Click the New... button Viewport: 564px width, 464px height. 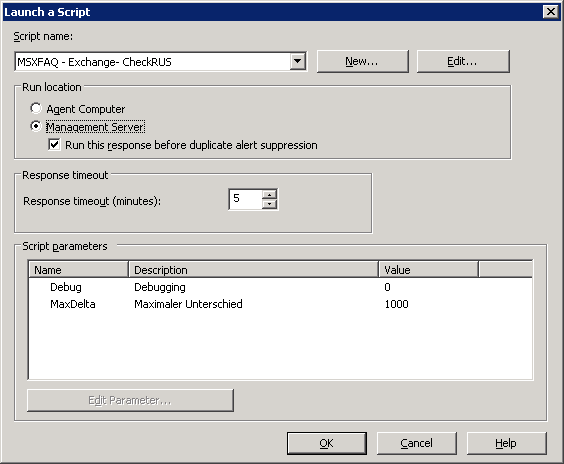pos(363,62)
